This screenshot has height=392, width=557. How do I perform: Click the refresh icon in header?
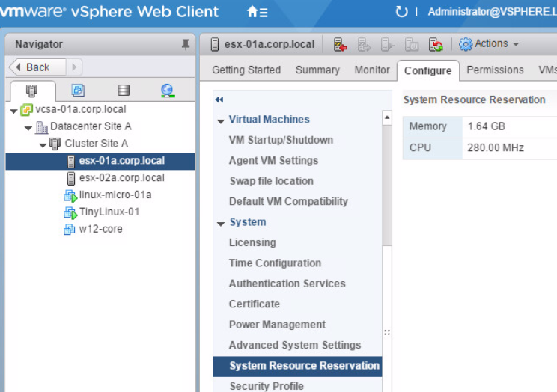[401, 12]
